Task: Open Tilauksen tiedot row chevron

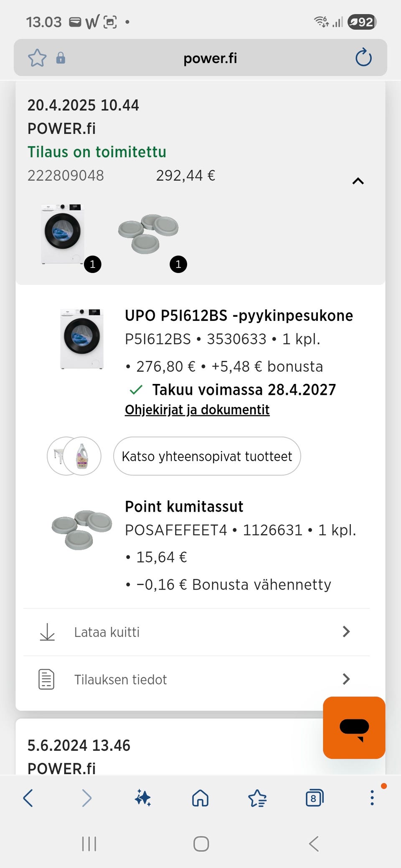Action: 346,679
